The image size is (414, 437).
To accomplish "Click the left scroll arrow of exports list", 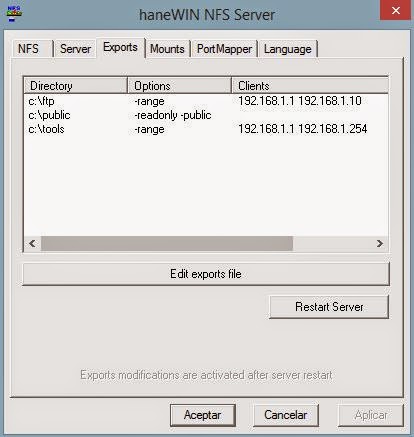I will tap(32, 243).
